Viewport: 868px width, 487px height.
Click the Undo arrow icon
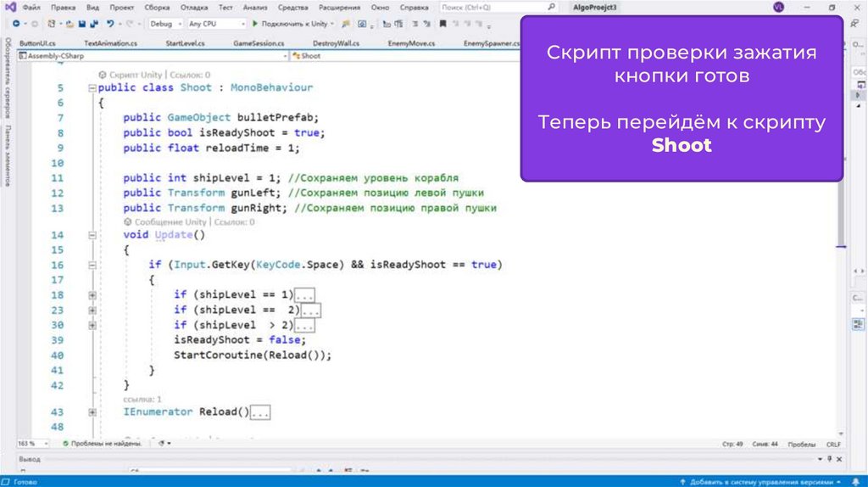(108, 24)
